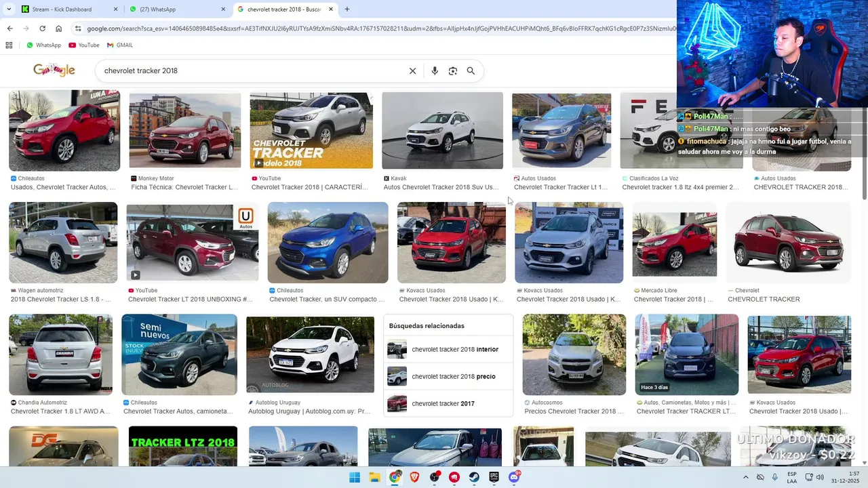This screenshot has height=488, width=868.
Task: Show hidden system tray icons
Action: point(746,477)
